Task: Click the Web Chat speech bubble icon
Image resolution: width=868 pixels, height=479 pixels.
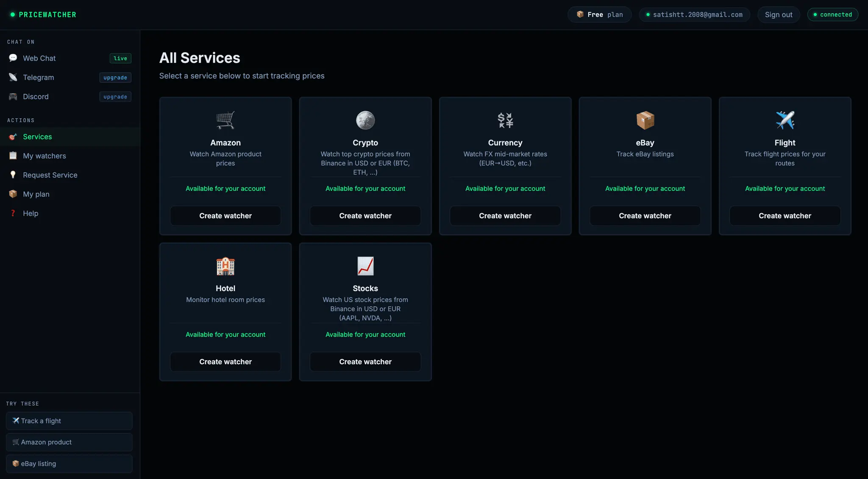Action: click(13, 58)
